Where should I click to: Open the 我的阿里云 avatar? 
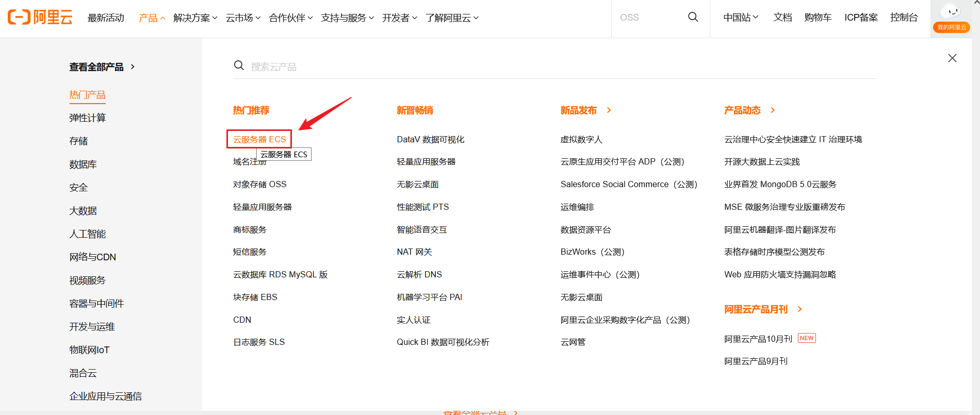pyautogui.click(x=951, y=19)
